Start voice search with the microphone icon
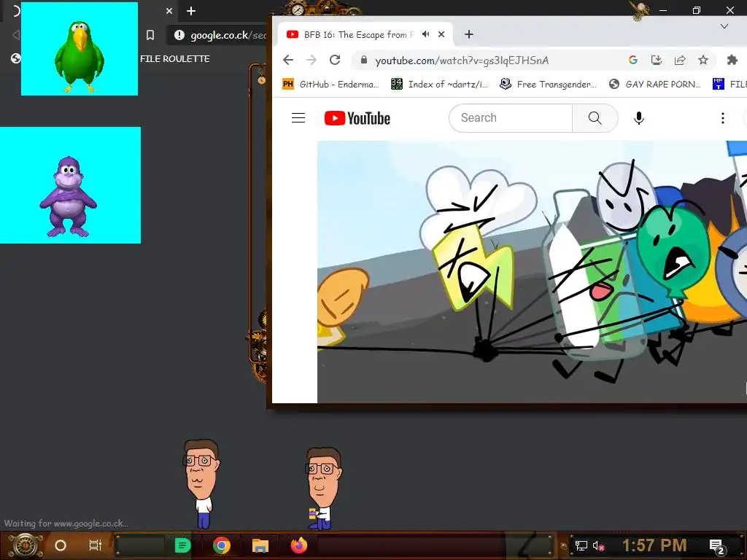Viewport: 747px width, 560px height. [639, 118]
